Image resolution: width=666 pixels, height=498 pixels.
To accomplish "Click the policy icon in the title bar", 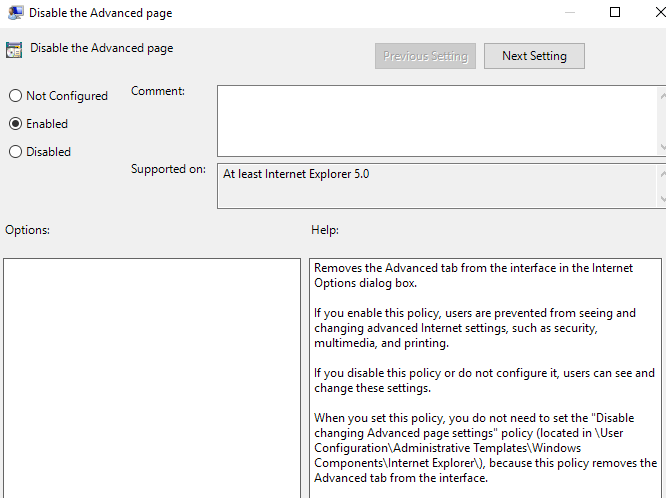I will pyautogui.click(x=15, y=13).
